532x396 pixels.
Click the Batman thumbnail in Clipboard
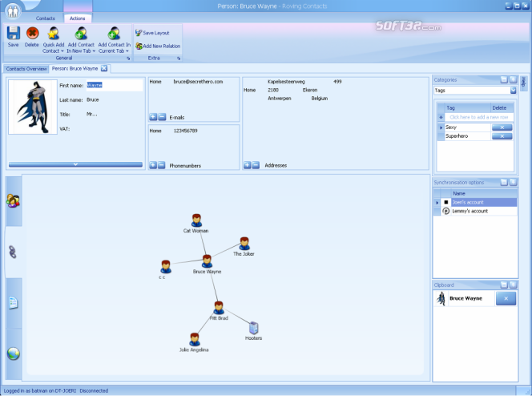point(441,299)
